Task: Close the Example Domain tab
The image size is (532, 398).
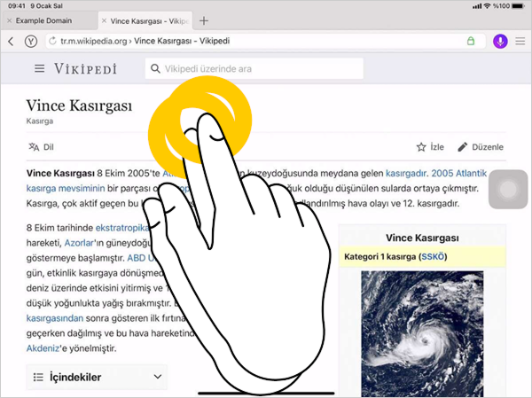Action: (8, 20)
